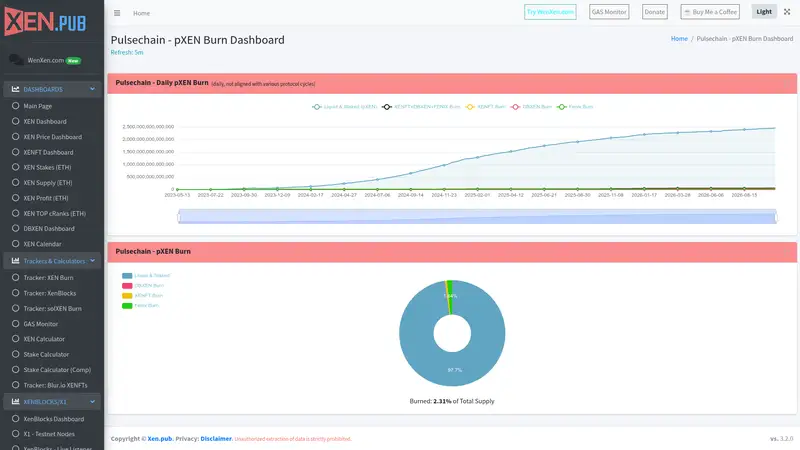This screenshot has height=450, width=800.
Task: Click the Donate button
Action: click(x=654, y=12)
